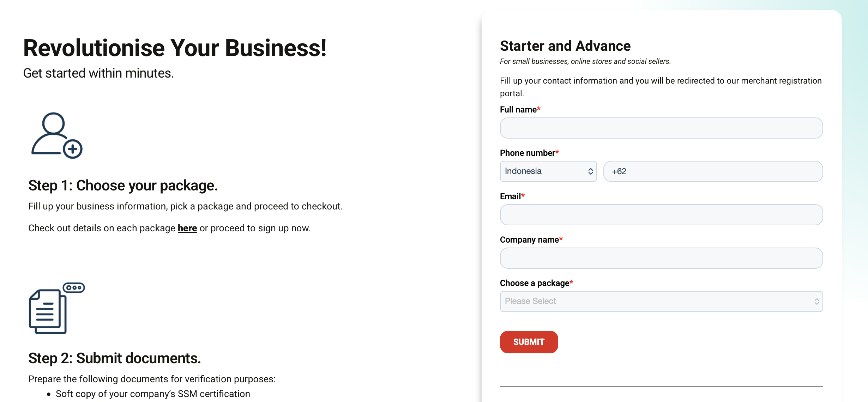Click into the +62 phone number field
Screen dimensions: 868x402
pyautogui.click(x=713, y=171)
